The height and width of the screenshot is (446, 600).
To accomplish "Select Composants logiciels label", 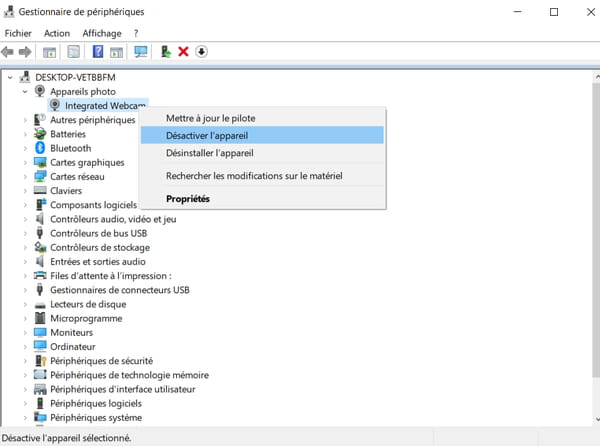I will coord(93,205).
